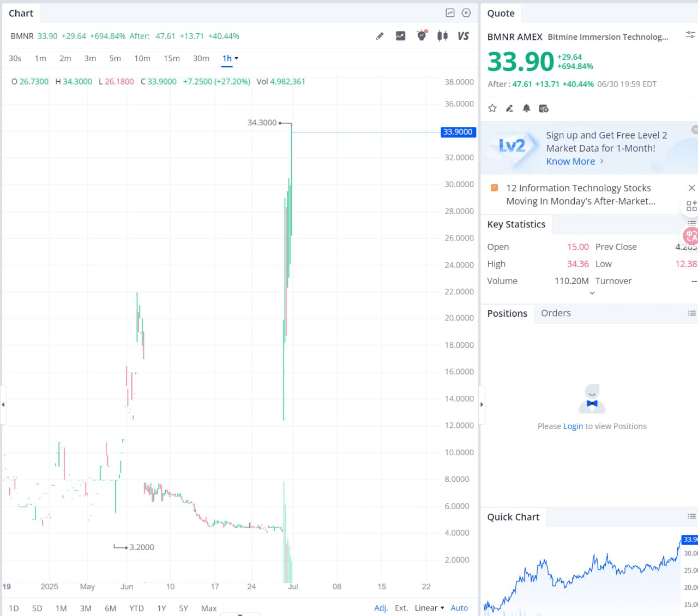
Task: Open the chart indicators icon
Action: click(400, 36)
